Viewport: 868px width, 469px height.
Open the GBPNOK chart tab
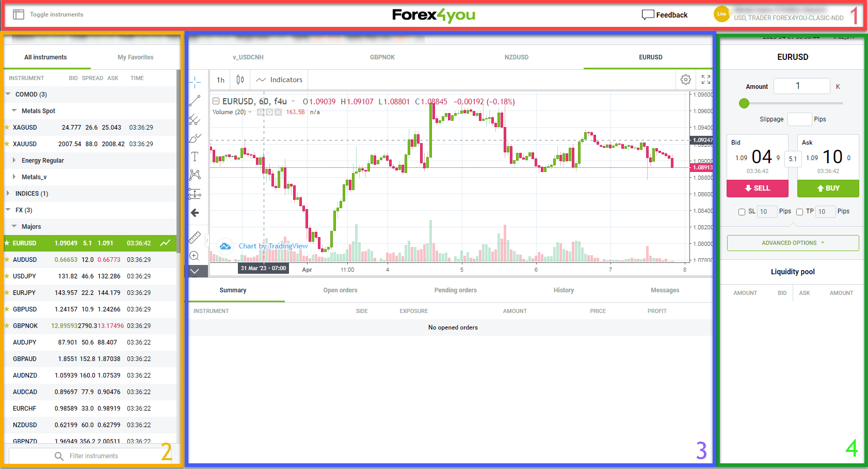tap(382, 57)
